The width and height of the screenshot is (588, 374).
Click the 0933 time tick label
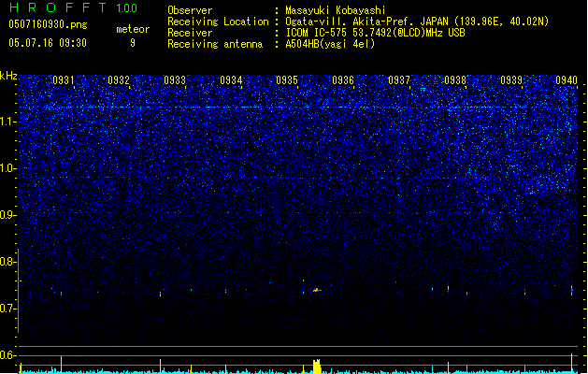[x=175, y=80]
